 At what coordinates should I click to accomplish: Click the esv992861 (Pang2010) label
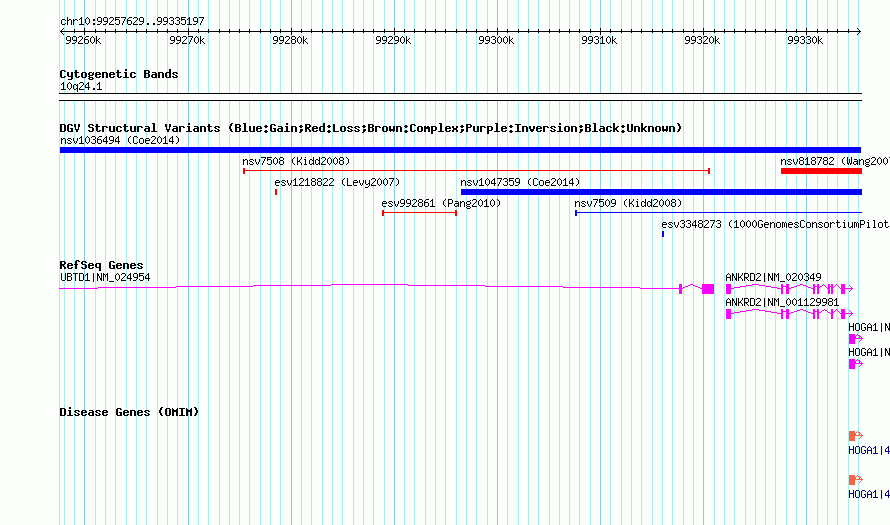441,203
